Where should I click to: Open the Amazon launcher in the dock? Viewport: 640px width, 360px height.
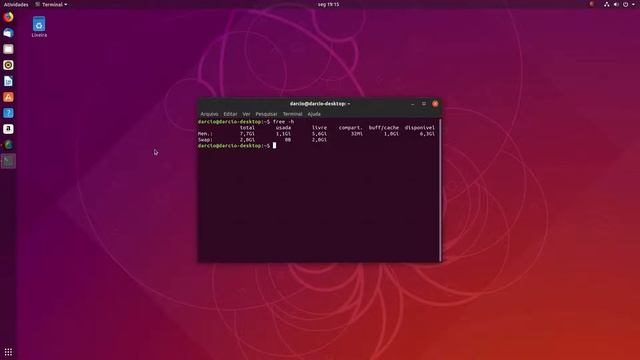pyautogui.click(x=8, y=129)
